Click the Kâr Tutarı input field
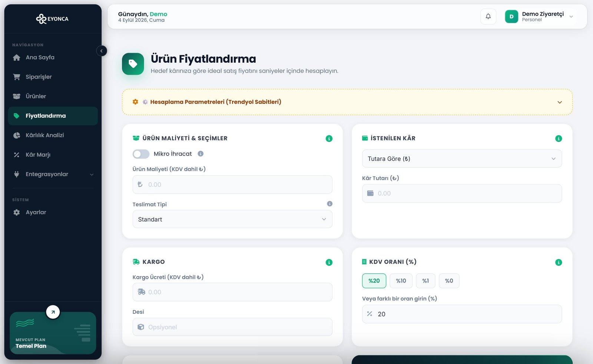Image resolution: width=593 pixels, height=364 pixels. tap(462, 193)
